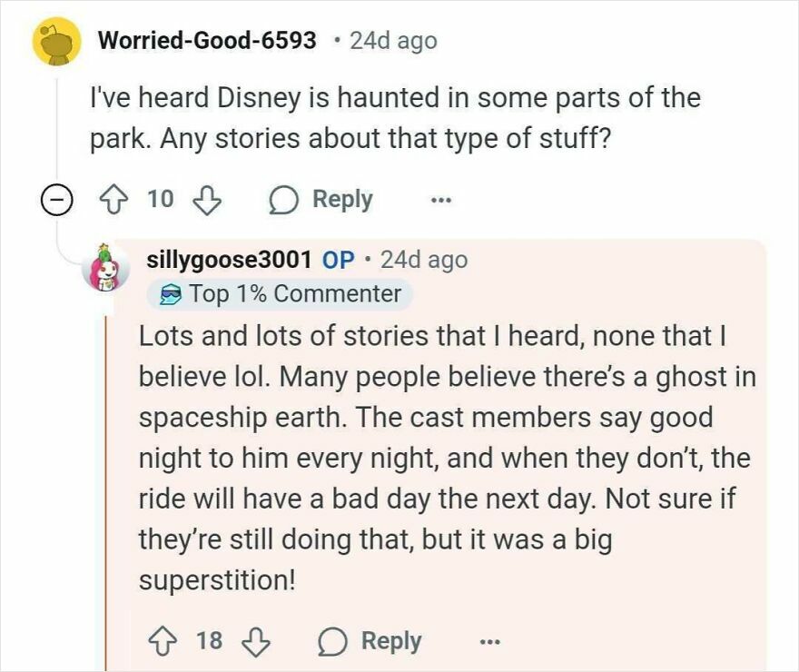This screenshot has width=799, height=672.
Task: Open more options for sillygoose3001's reply
Action: [489, 640]
